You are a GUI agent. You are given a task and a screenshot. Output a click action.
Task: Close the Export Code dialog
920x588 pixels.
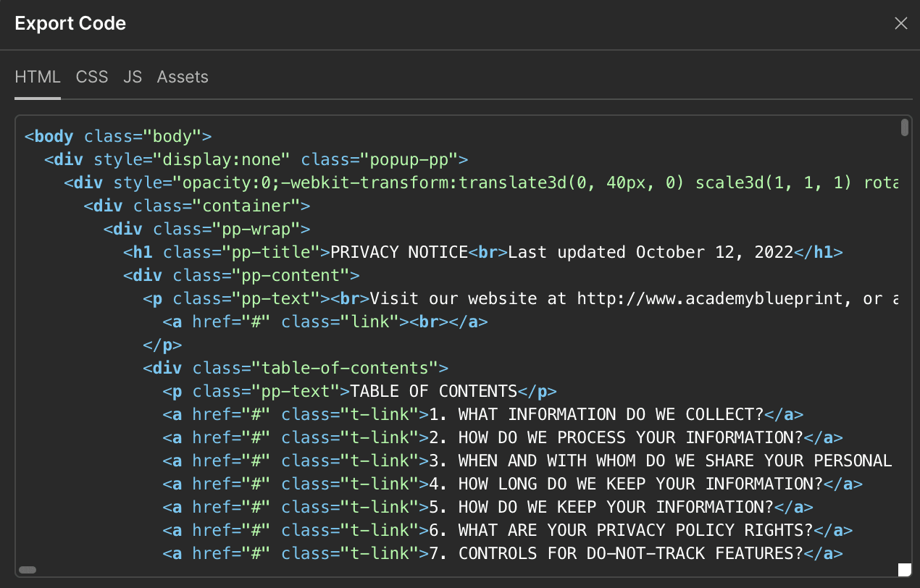click(x=901, y=24)
